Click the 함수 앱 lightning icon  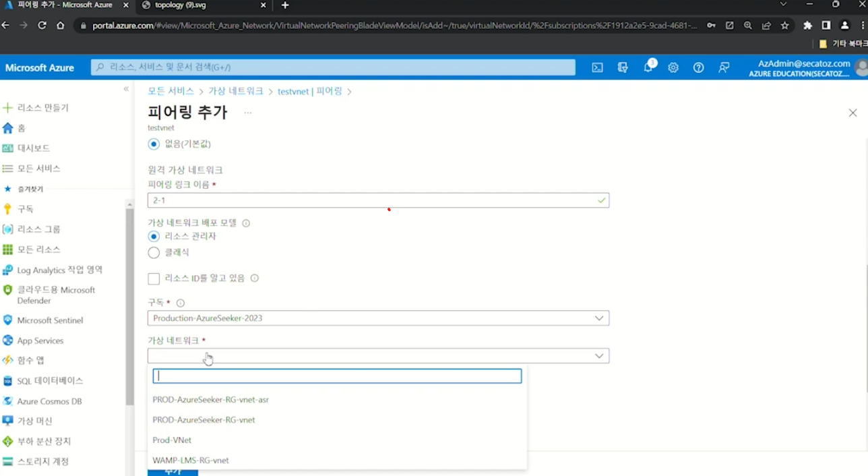click(8, 361)
